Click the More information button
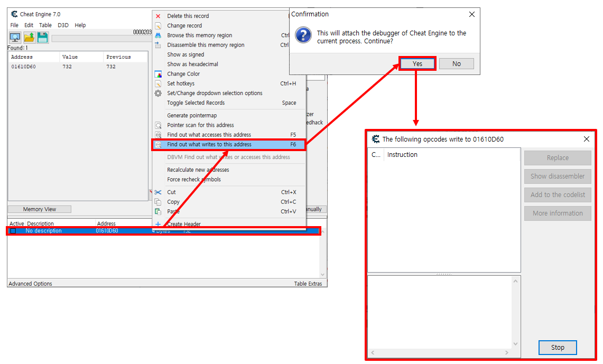Viewport: 603px width, 364px height. point(558,213)
